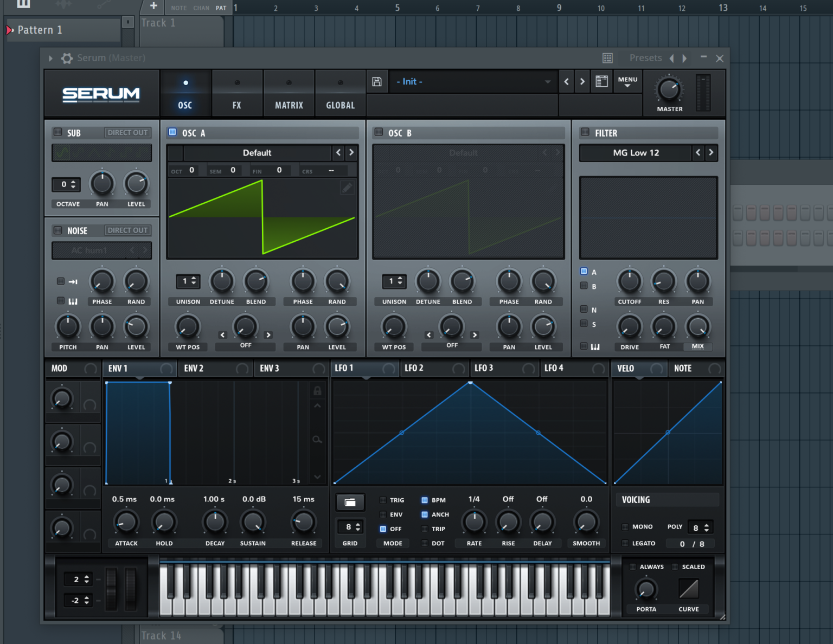833x644 pixels.
Task: Open the preset browser grid icon near Presets
Action: (607, 58)
